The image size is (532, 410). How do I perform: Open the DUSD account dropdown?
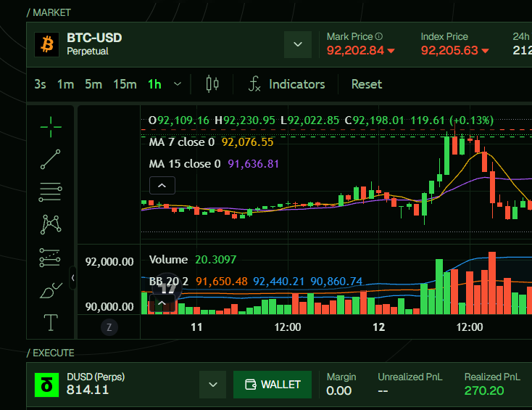213,385
